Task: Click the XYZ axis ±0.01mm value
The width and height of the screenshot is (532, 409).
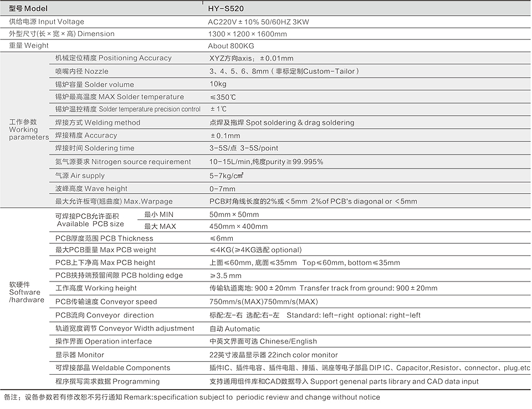Action: (x=251, y=58)
